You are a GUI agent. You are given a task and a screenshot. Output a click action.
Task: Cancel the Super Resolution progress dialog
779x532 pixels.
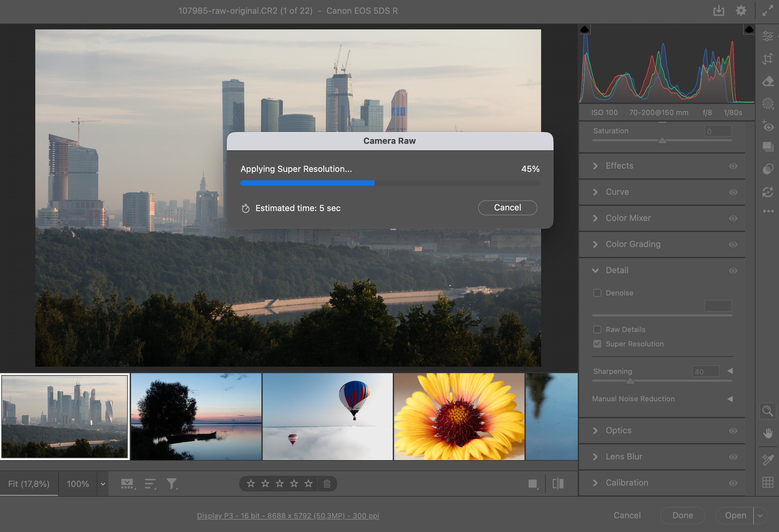pos(507,208)
